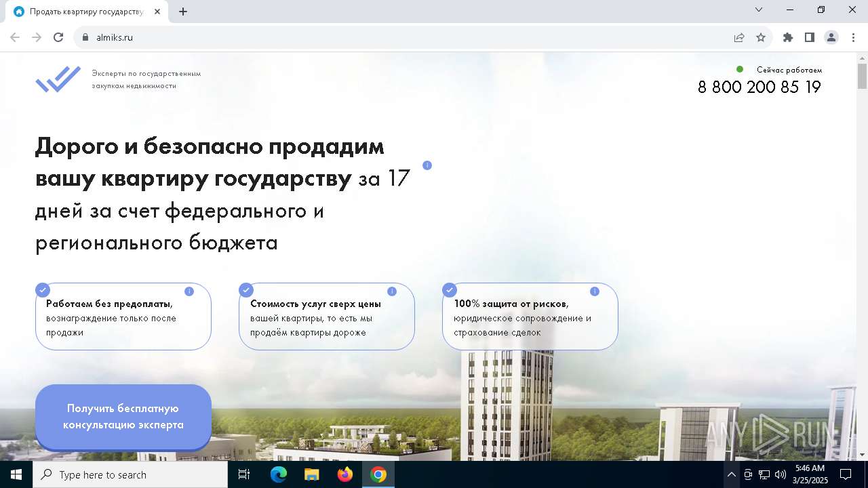Click the checkmark on 'Стоимость услуг сверх цены' card
This screenshot has height=488, width=868.
tap(246, 290)
